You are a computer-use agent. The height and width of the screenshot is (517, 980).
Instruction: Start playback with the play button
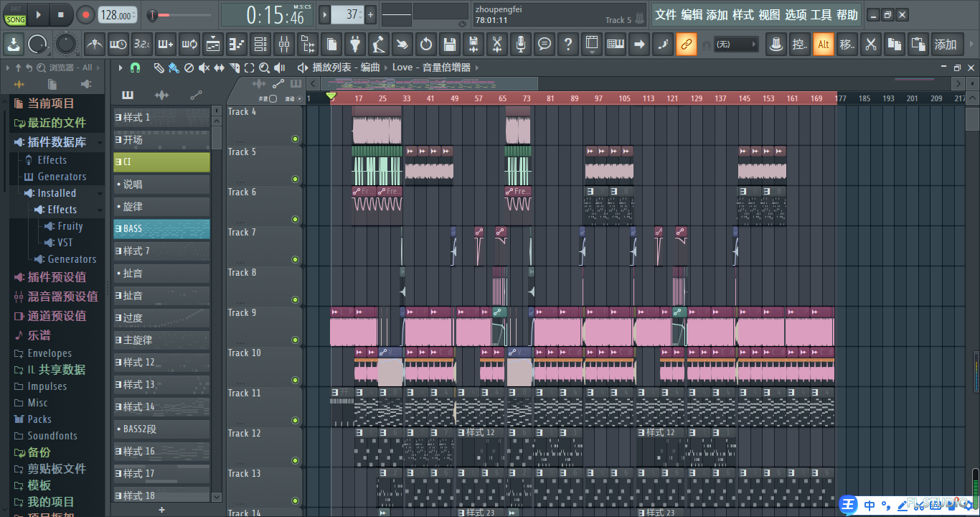tap(39, 14)
